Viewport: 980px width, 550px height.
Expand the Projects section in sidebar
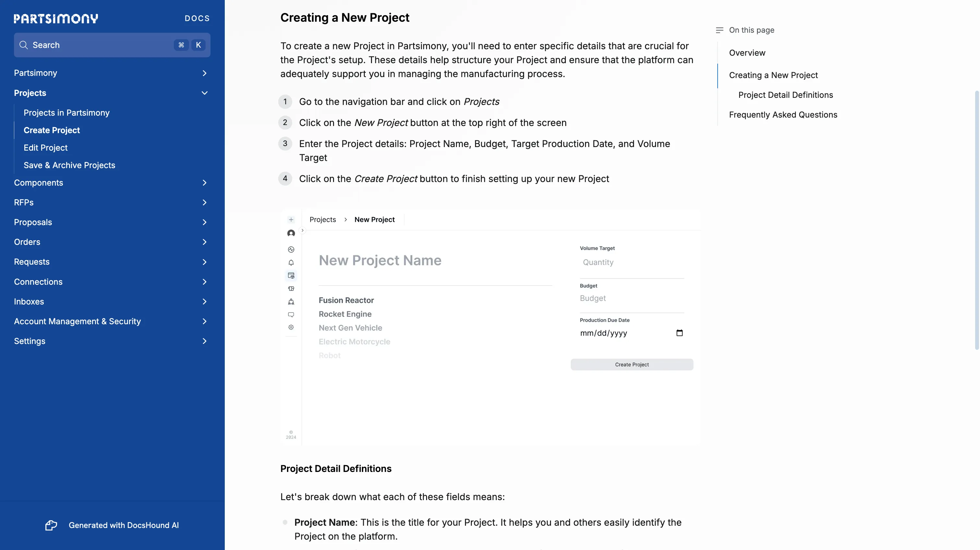click(x=204, y=93)
